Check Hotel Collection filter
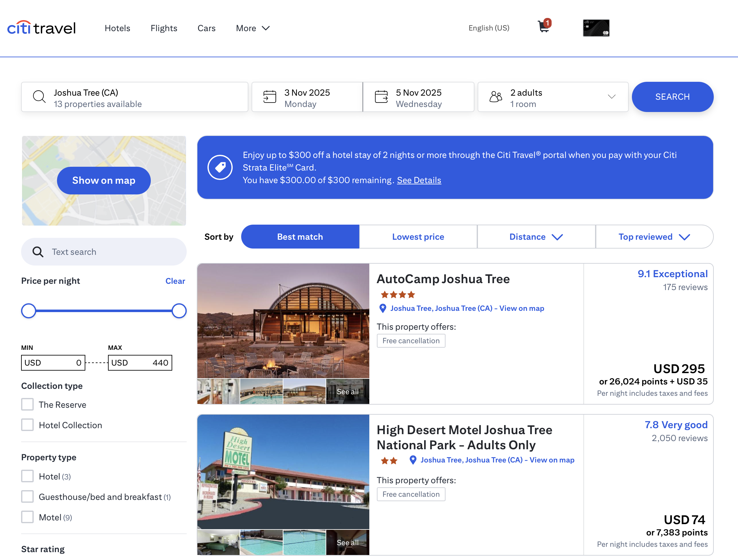738x560 pixels. tap(27, 425)
